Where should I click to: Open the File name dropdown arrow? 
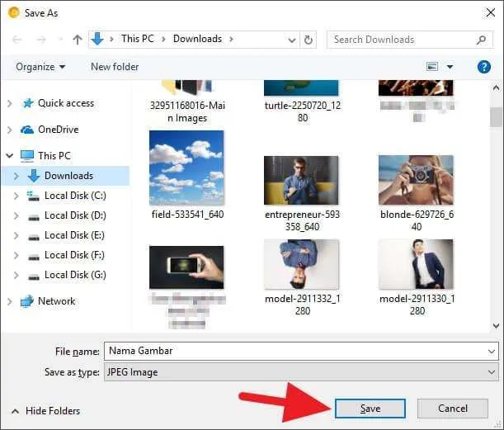point(491,352)
